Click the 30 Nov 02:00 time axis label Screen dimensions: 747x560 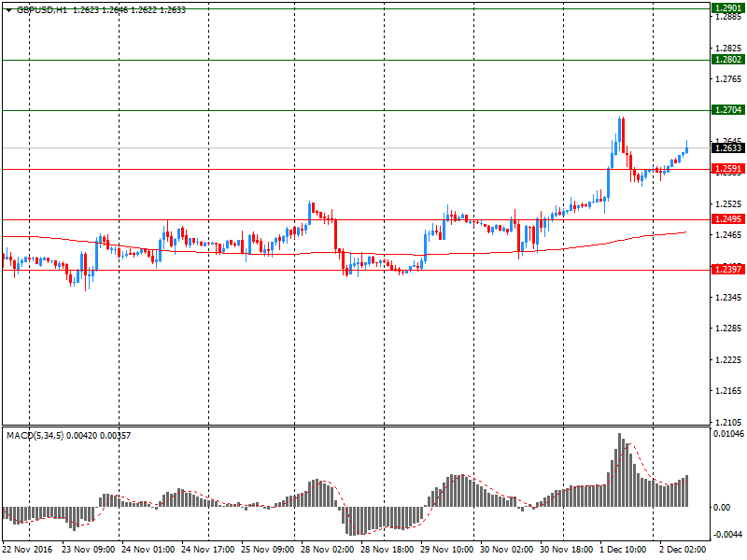(x=507, y=549)
